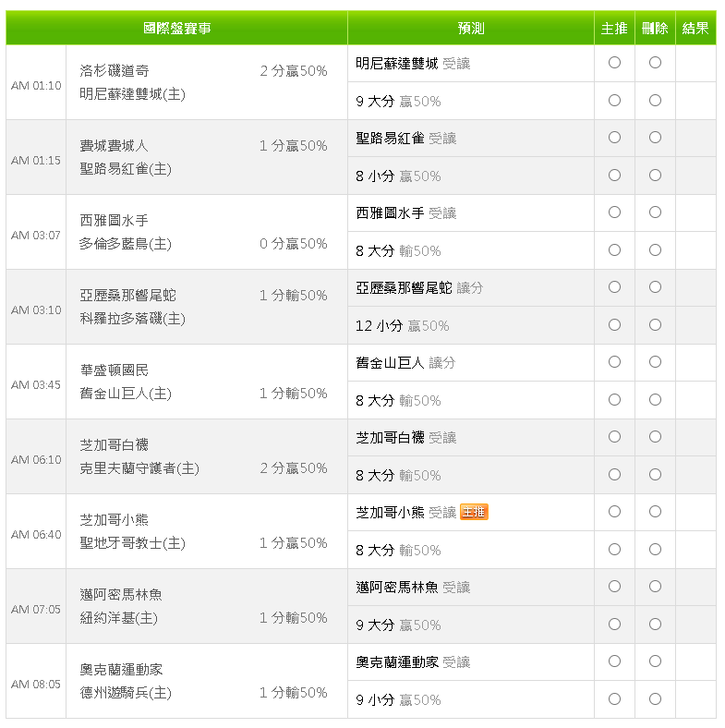Image resolution: width=725 pixels, height=728 pixels.
Task: Select 刪除 radio for 9 大分 at AM 07:05
Action: pyautogui.click(x=655, y=624)
